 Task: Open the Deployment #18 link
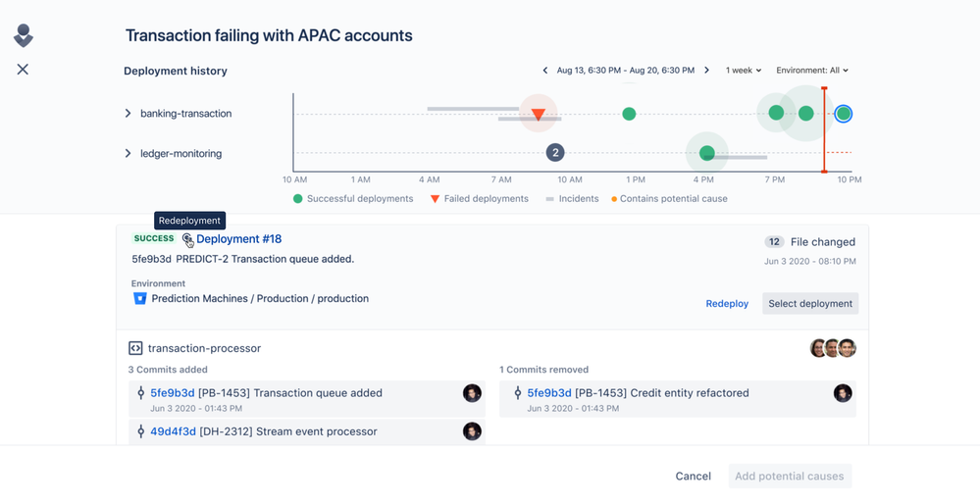pyautogui.click(x=238, y=239)
